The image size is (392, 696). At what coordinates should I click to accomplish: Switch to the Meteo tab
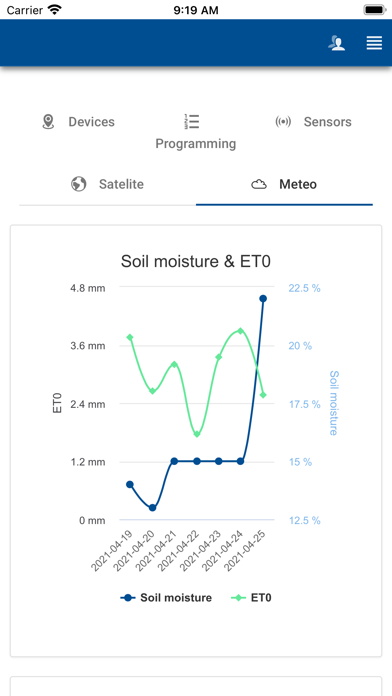284,184
